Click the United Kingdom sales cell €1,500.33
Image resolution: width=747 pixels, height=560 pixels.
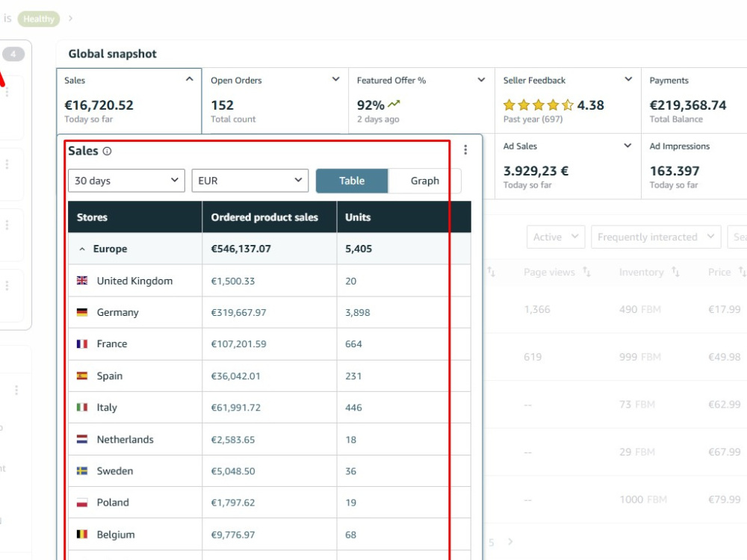point(233,281)
